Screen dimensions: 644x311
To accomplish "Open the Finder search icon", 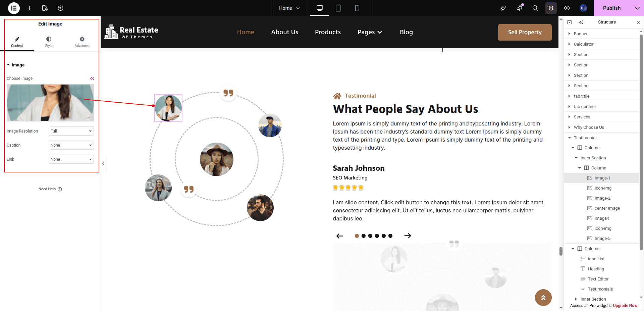I will (x=535, y=8).
